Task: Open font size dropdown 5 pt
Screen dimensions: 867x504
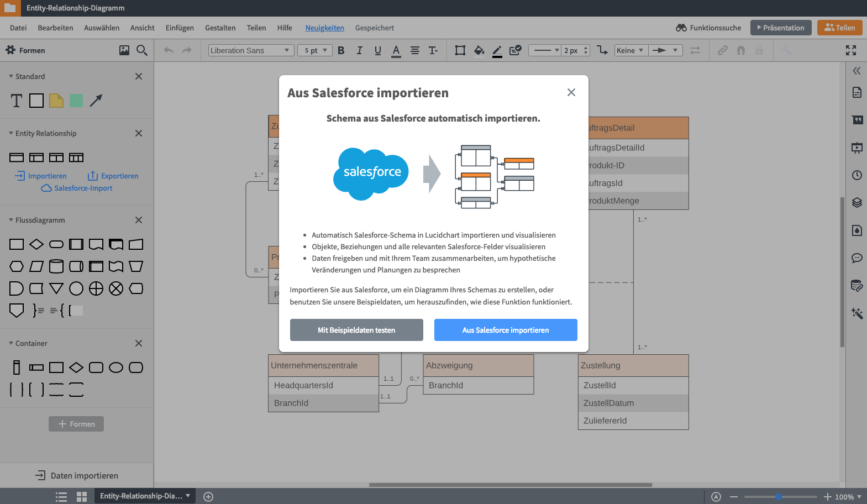Action: [316, 50]
